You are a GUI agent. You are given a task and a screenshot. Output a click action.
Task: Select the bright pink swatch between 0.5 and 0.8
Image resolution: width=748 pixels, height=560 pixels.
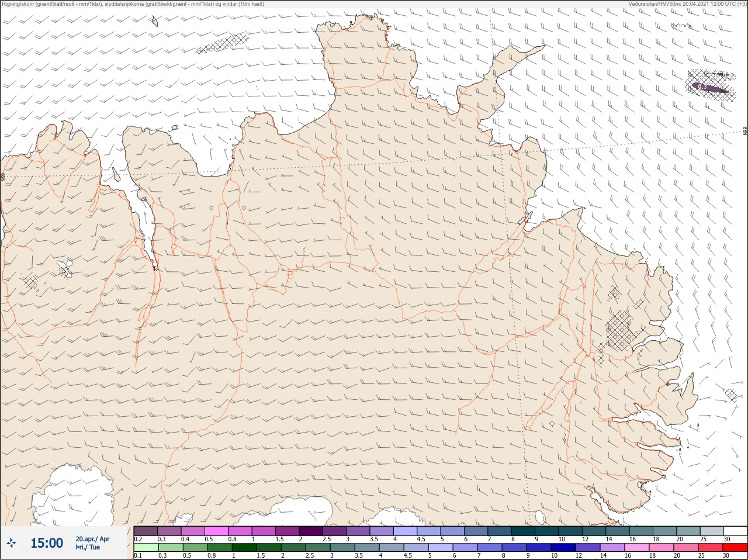(x=216, y=531)
